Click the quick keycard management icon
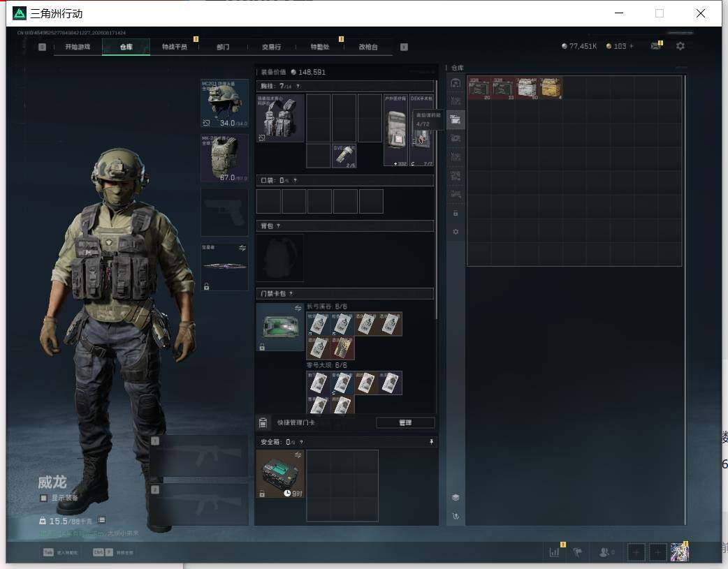728x569 pixels. pyautogui.click(x=263, y=423)
